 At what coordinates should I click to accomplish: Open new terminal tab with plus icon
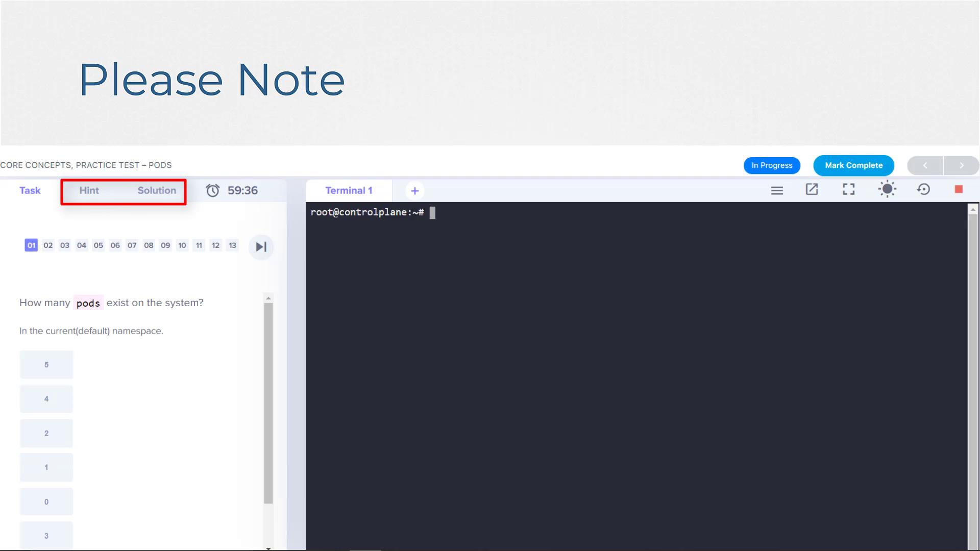click(x=414, y=190)
